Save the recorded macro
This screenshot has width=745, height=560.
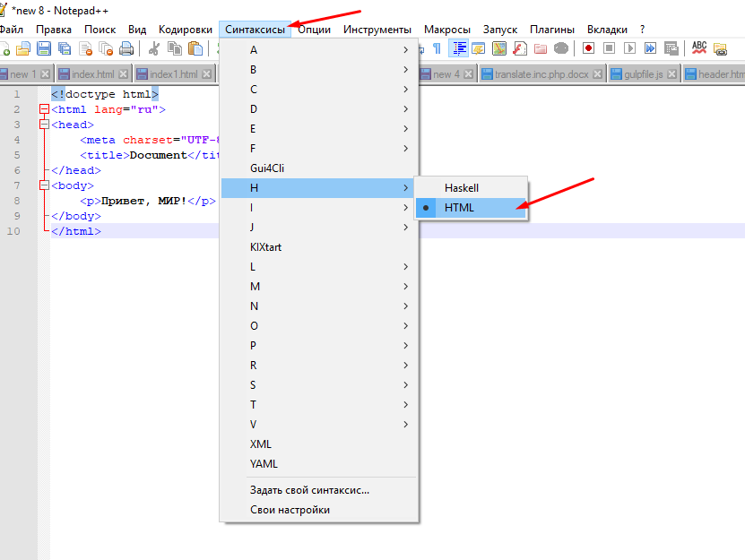(671, 48)
